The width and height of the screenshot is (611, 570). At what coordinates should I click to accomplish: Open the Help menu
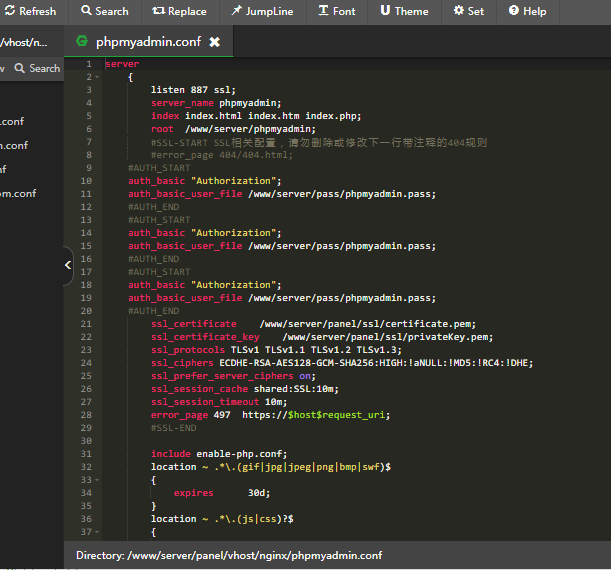pyautogui.click(x=527, y=11)
